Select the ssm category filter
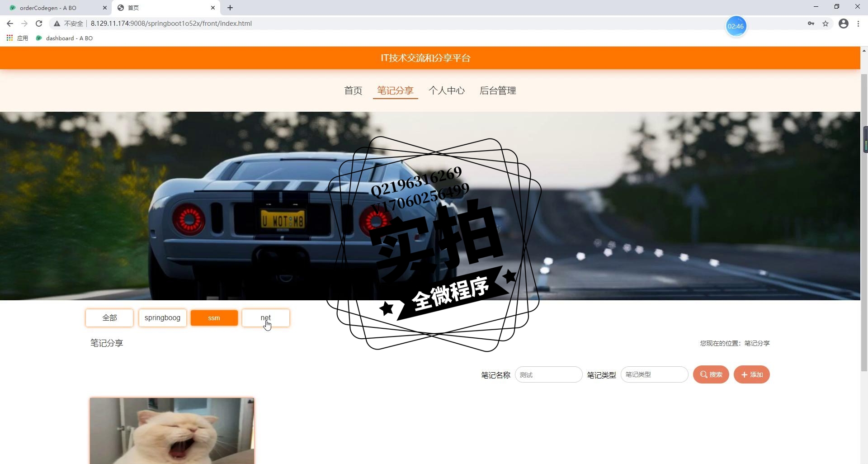 click(214, 318)
